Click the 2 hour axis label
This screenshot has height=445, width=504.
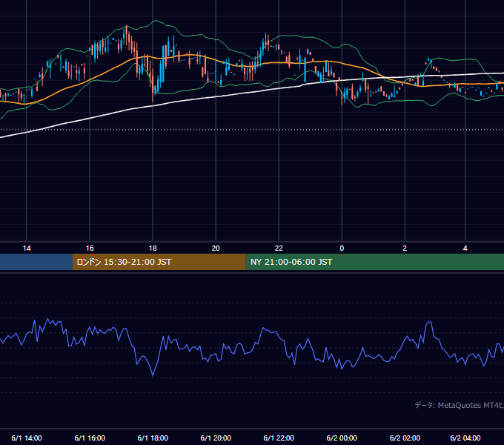[x=405, y=248]
